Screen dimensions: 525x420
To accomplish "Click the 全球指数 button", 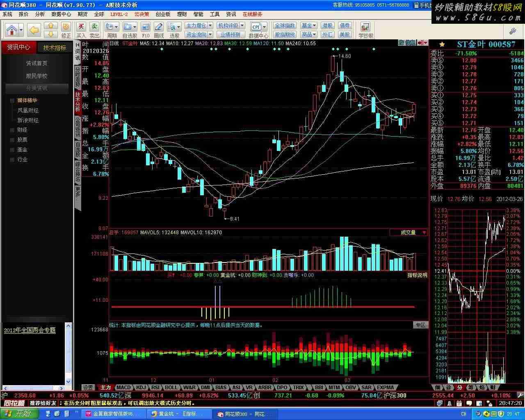I will (x=285, y=26).
